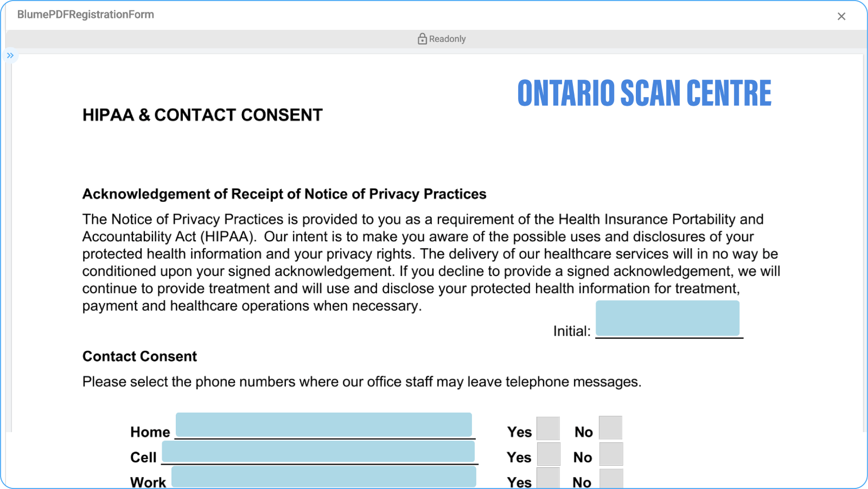Click the Home phone number field
Image resolution: width=868 pixels, height=489 pixels.
click(324, 424)
